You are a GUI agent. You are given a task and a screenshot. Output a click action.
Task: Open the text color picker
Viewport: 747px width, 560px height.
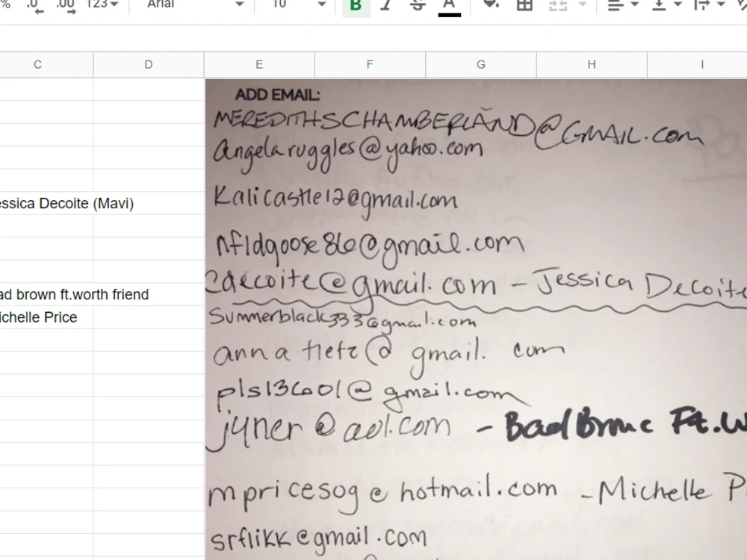(449, 6)
